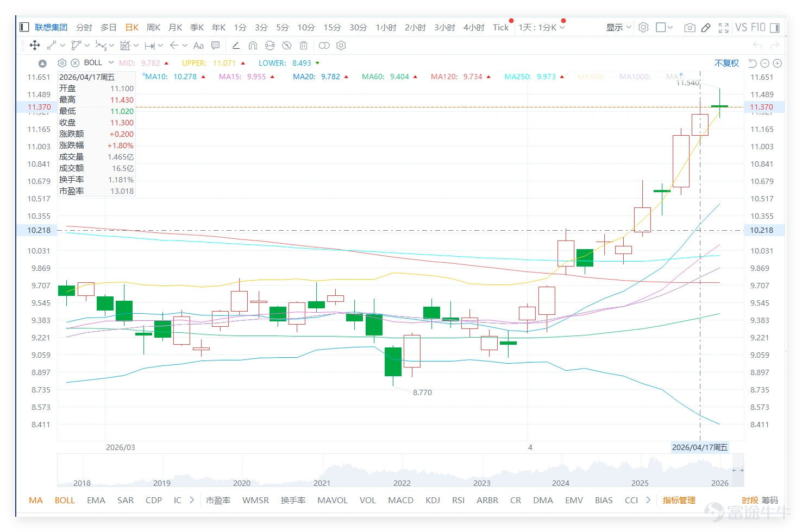Viewport: 802px width, 532px height.
Task: Open range tool dropdown arrow
Action: [x=160, y=46]
